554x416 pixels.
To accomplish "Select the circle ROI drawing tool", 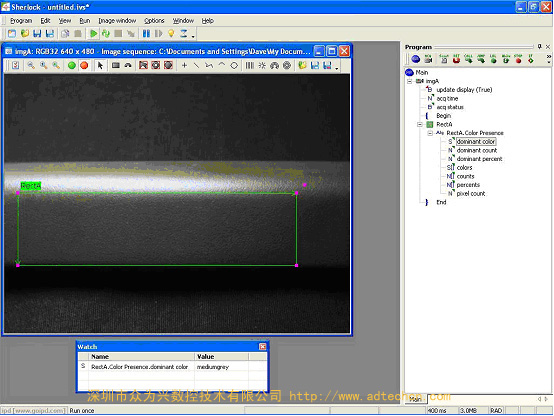I will tap(234, 65).
